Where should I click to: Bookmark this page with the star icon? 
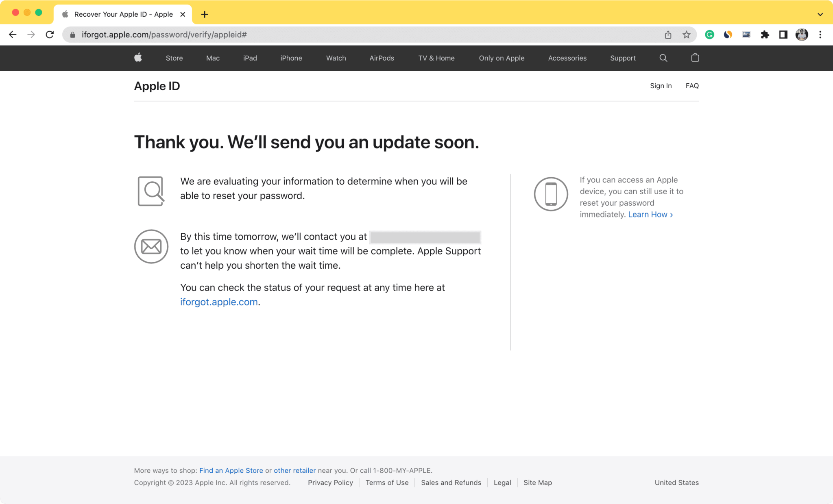(687, 35)
